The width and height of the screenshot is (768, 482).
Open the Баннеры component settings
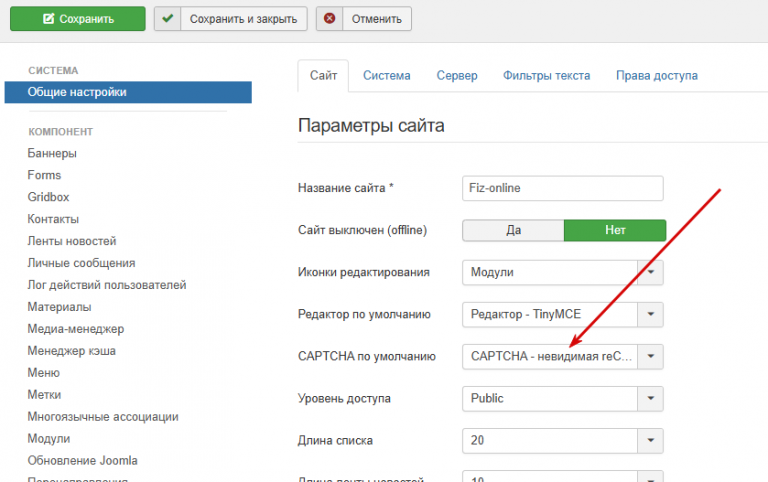coord(52,153)
